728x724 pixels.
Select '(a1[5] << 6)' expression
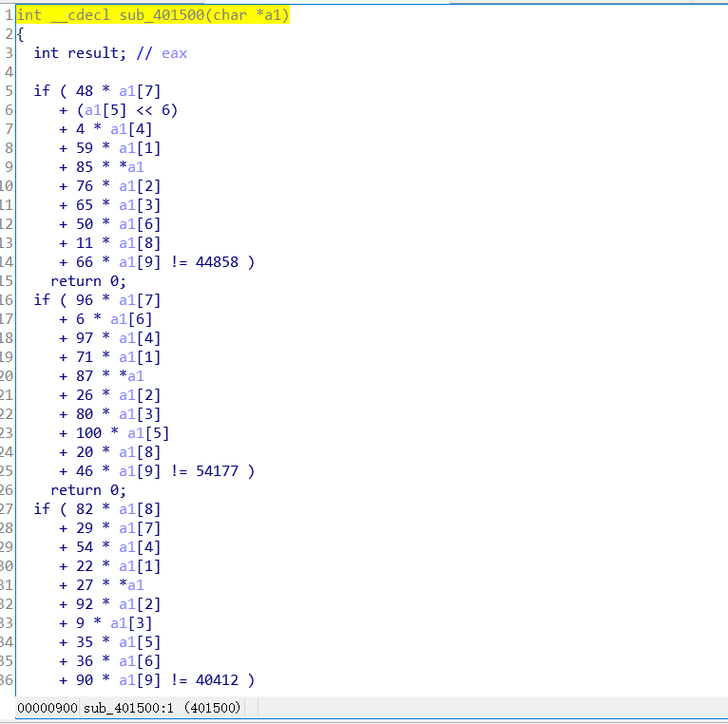(x=127, y=110)
